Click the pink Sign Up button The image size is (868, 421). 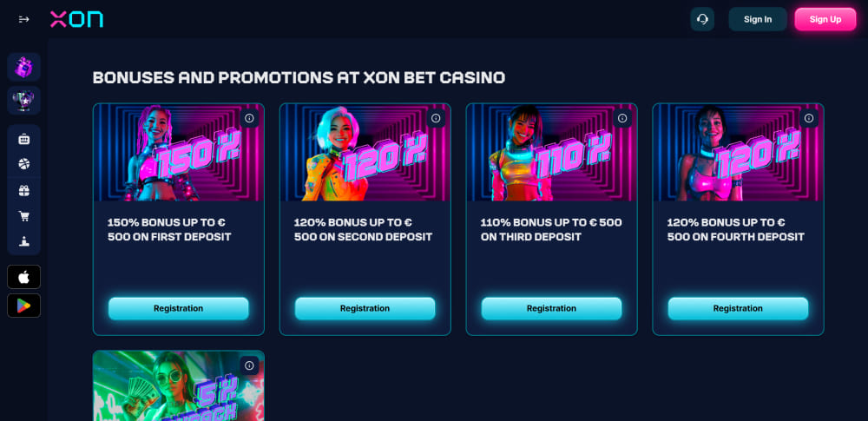tap(825, 19)
